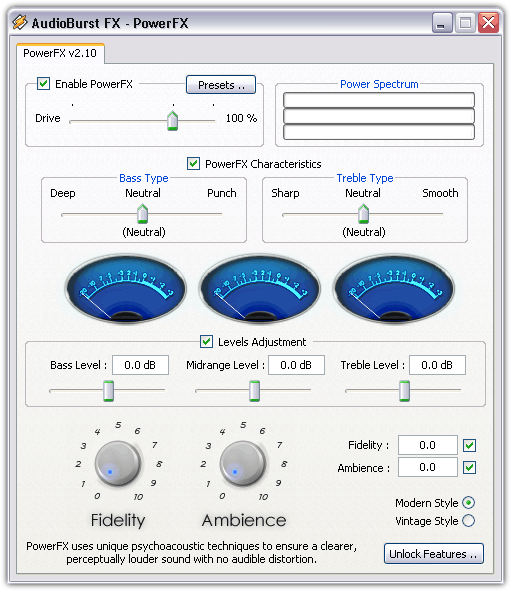This screenshot has height=591, width=511.
Task: Toggle PowerFX Characteristics checkbox
Action: 193,164
